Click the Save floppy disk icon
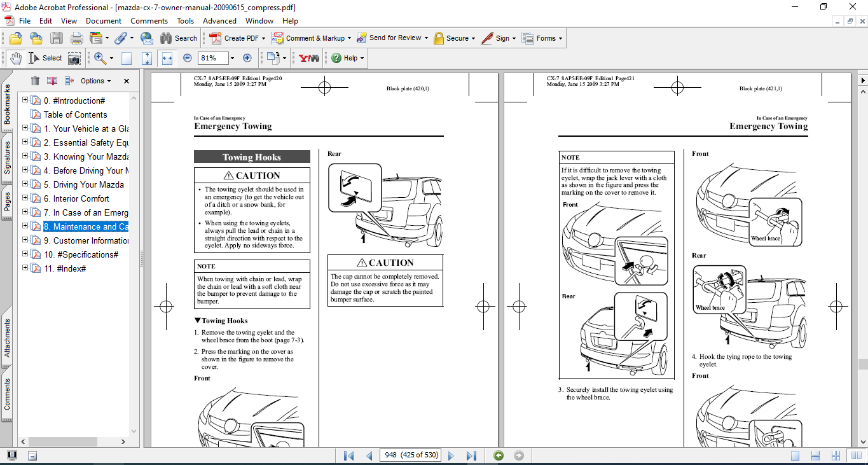 point(57,38)
